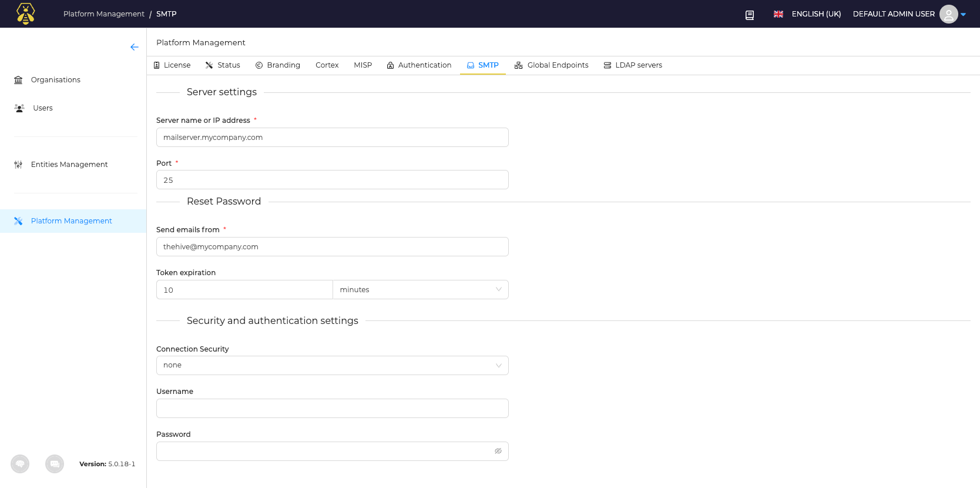This screenshot has width=980, height=488.
Task: Click the message icon beside version
Action: coord(55,464)
